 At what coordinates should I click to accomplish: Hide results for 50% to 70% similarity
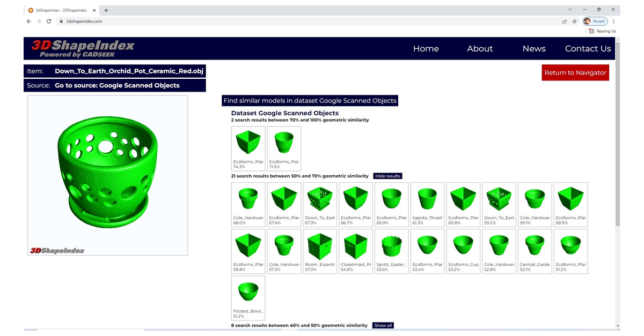[x=387, y=176]
